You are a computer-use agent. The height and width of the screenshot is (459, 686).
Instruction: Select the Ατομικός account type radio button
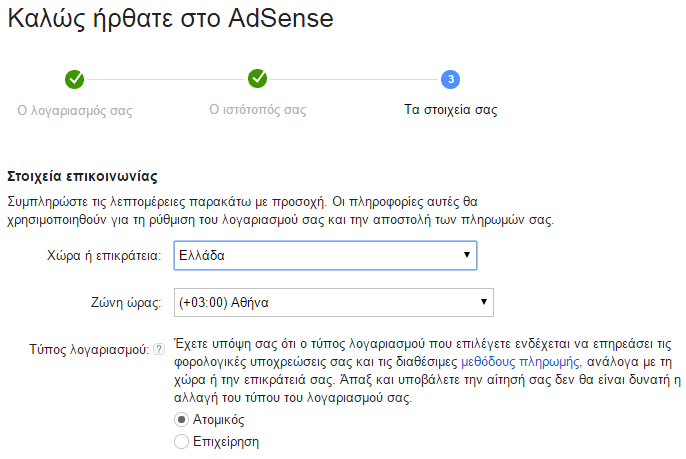[181, 420]
